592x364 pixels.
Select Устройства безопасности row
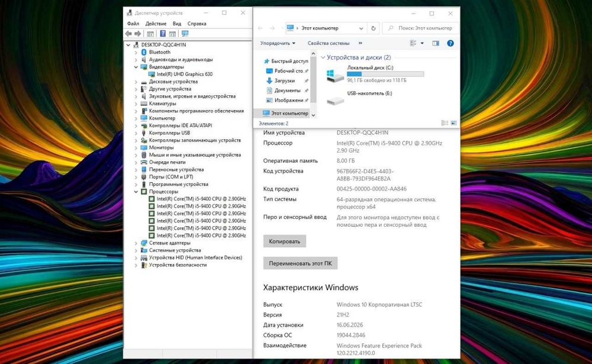178,265
